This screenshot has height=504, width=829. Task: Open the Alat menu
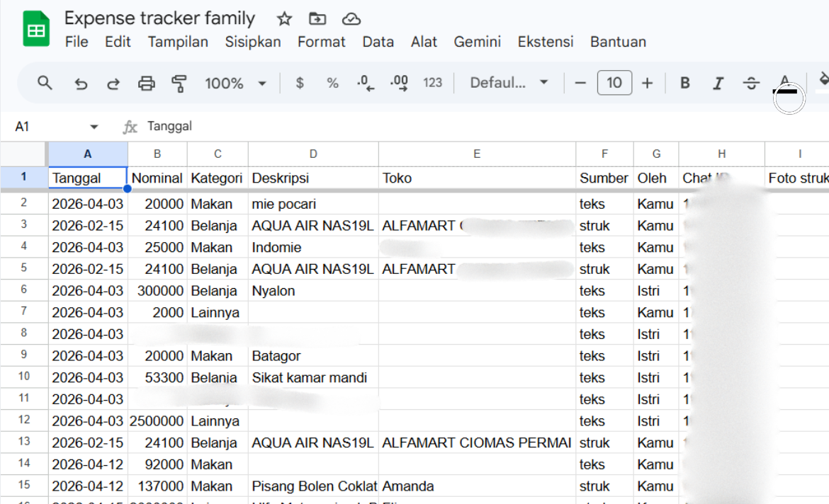click(x=424, y=42)
